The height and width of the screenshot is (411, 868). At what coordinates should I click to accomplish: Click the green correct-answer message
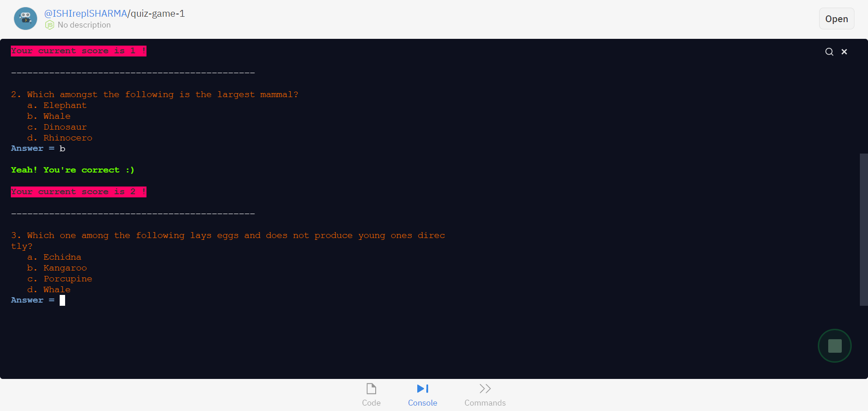point(72,170)
